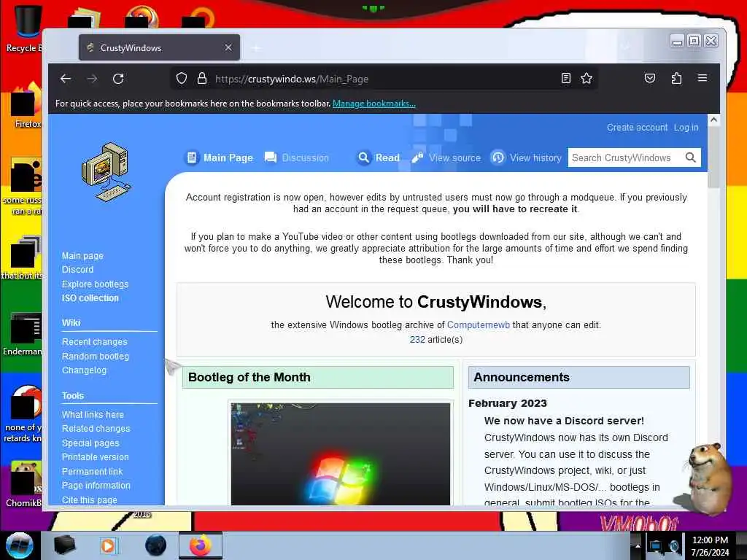Open the dark globe taskbar icon
This screenshot has height=560, width=747.
point(155,545)
